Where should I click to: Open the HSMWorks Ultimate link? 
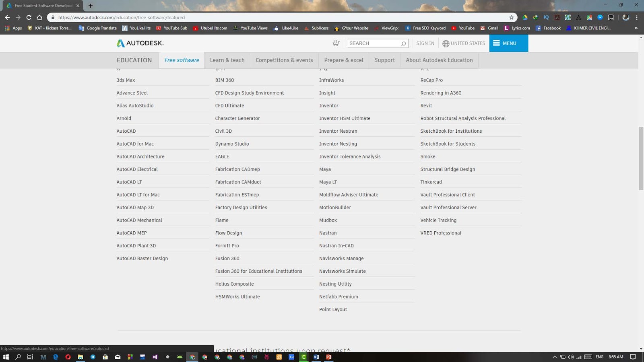237,297
